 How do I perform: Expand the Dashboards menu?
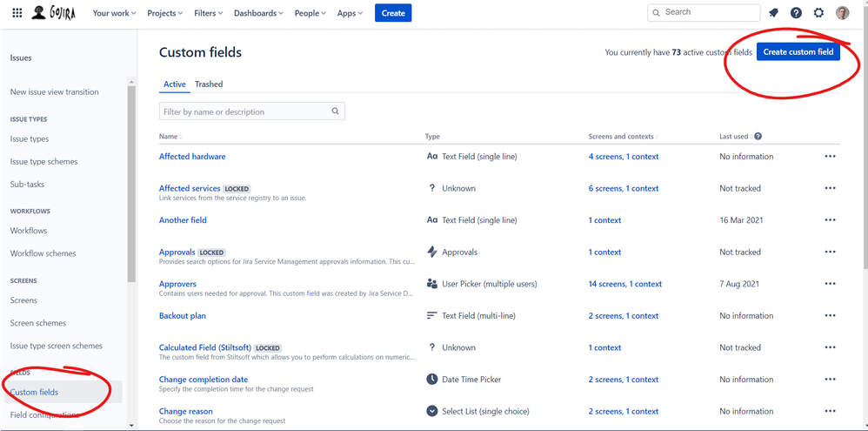(258, 13)
